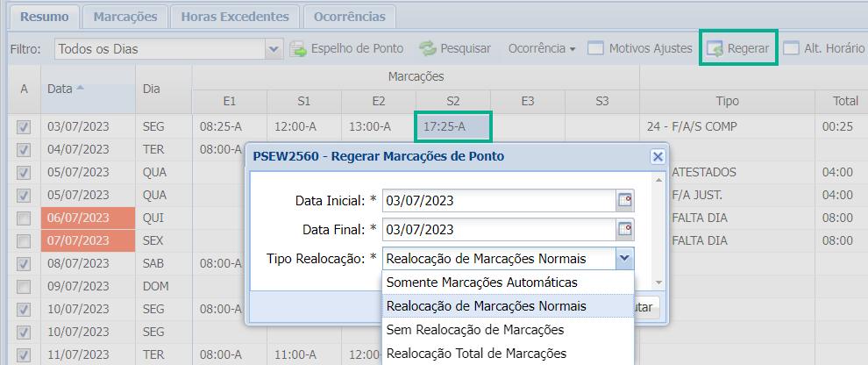This screenshot has height=365, width=868.
Task: Toggle the checkbox for 08/07/2023 row
Action: pos(24,264)
